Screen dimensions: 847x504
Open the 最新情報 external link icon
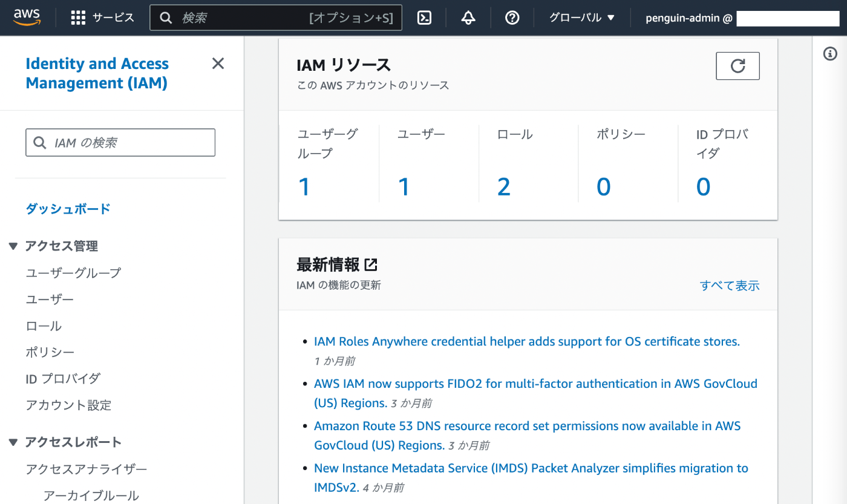[x=371, y=264]
